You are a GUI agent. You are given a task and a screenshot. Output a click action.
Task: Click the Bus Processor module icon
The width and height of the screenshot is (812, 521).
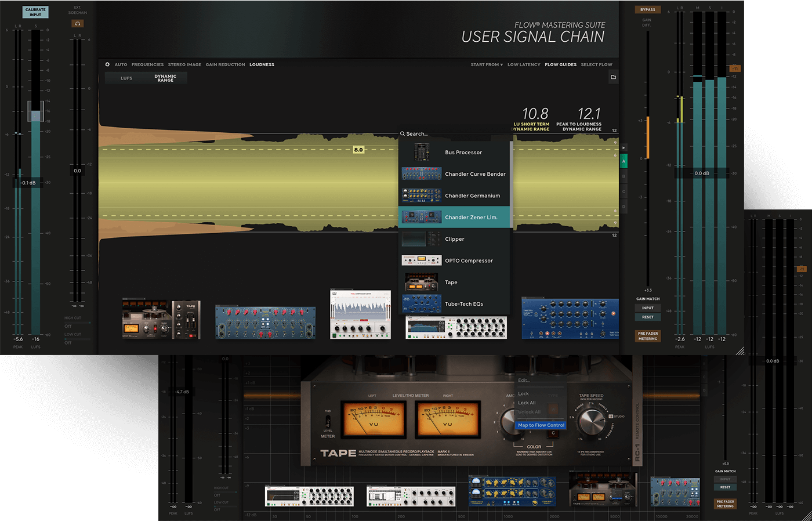421,153
